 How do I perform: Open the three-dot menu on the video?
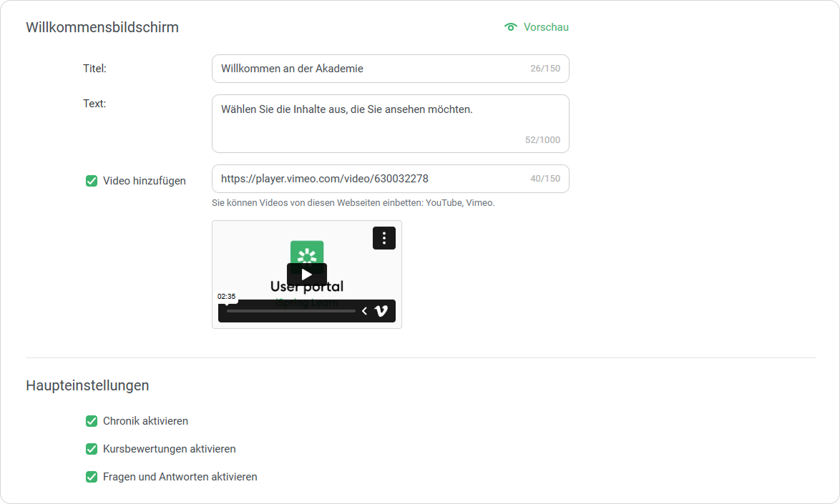(x=384, y=238)
